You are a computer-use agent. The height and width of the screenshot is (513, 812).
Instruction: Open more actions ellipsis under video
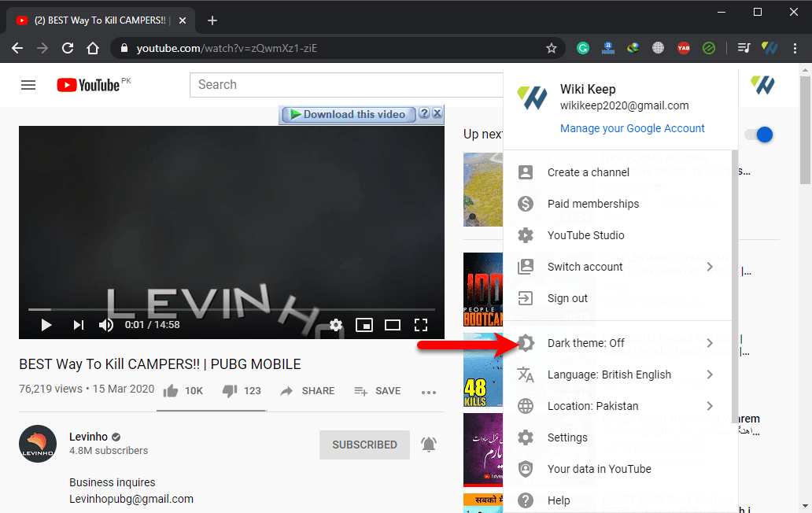429,392
